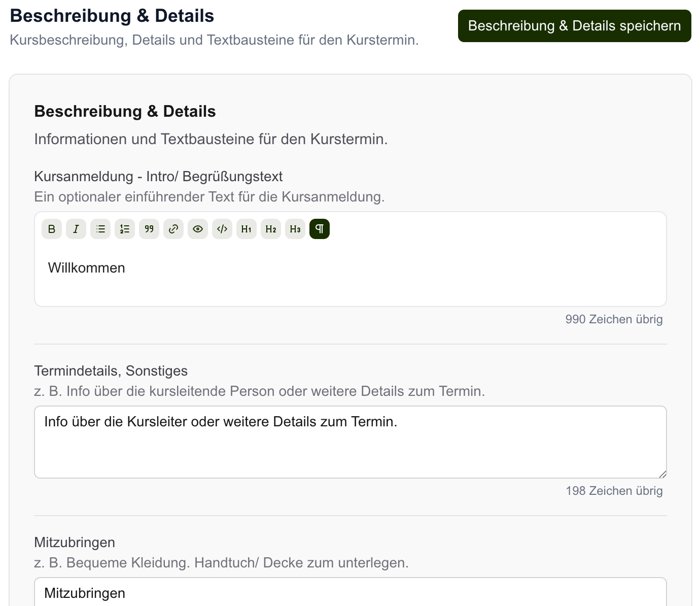
Task: Toggle bold formatting with the B icon
Action: coord(52,229)
